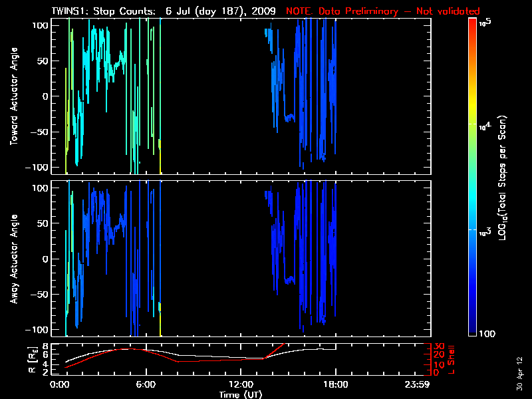
Task: Select the 'Toward Actuator Angle' axis label
Action: (x=13, y=96)
